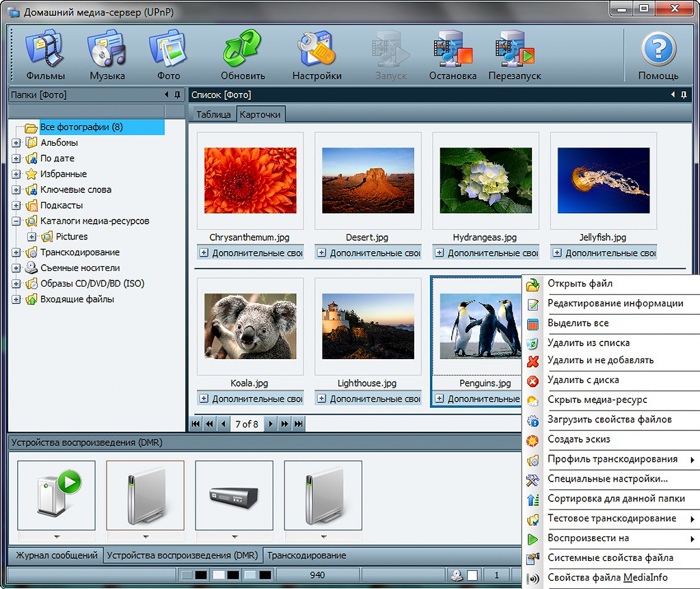Expand the Альбомы tree node
The height and width of the screenshot is (589, 700).
coord(16,143)
